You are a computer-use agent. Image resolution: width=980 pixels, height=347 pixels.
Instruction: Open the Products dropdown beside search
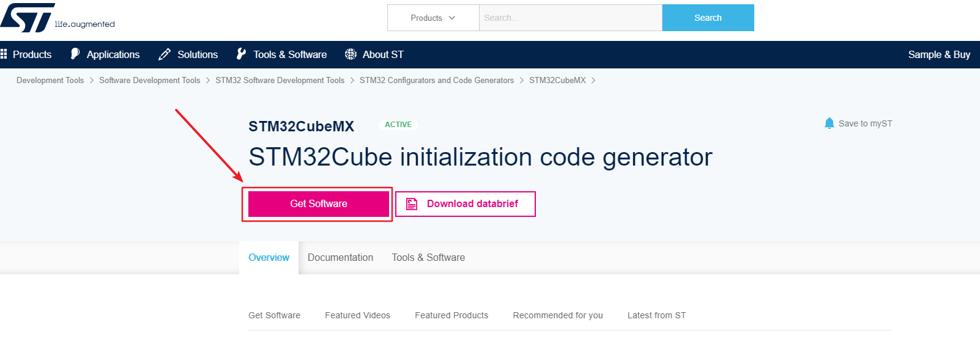[x=433, y=18]
